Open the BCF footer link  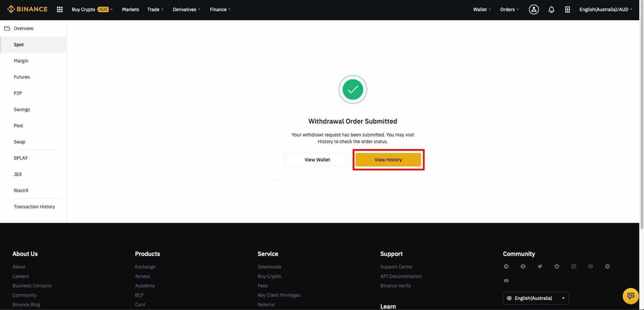(x=139, y=295)
